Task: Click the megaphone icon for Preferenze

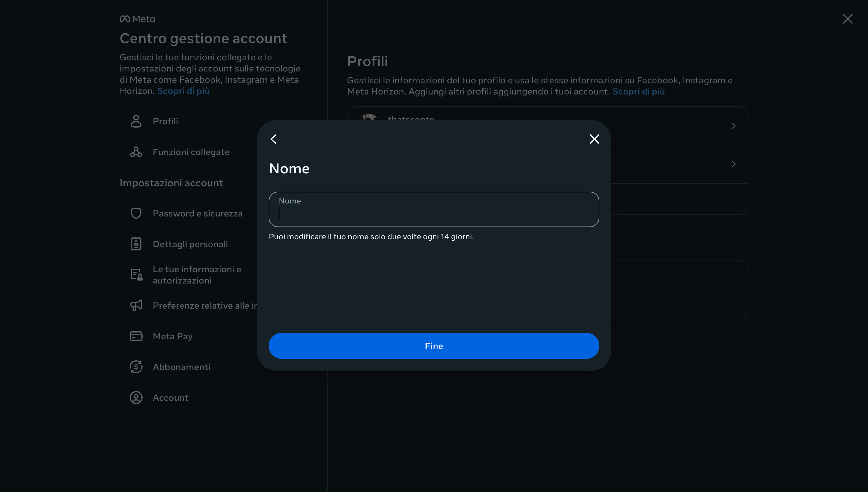Action: point(136,305)
